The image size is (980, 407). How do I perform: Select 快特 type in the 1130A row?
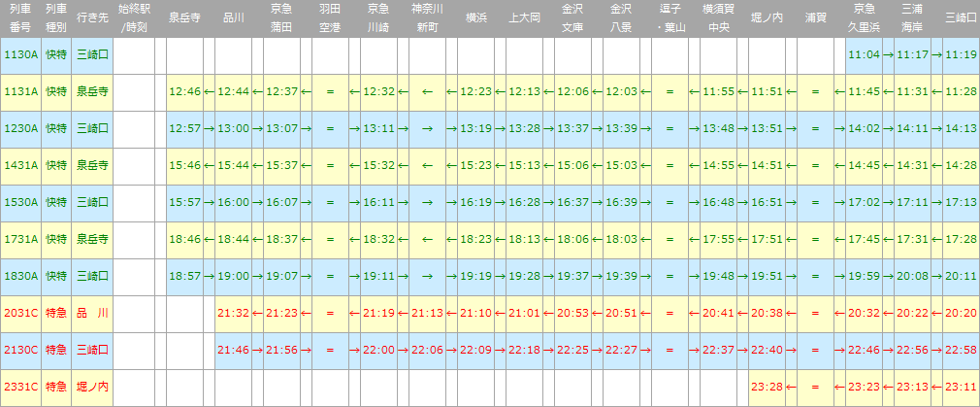56,54
